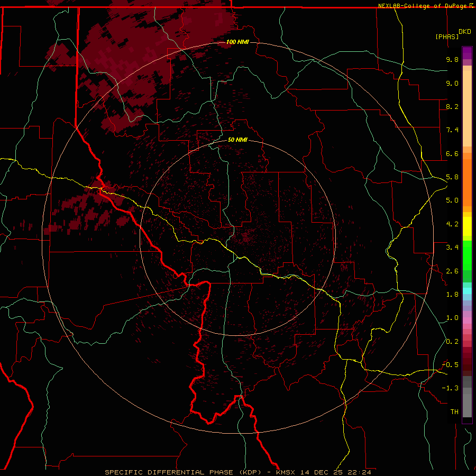Click the 14 DEC 25 22:24 timestamp

tap(336, 472)
